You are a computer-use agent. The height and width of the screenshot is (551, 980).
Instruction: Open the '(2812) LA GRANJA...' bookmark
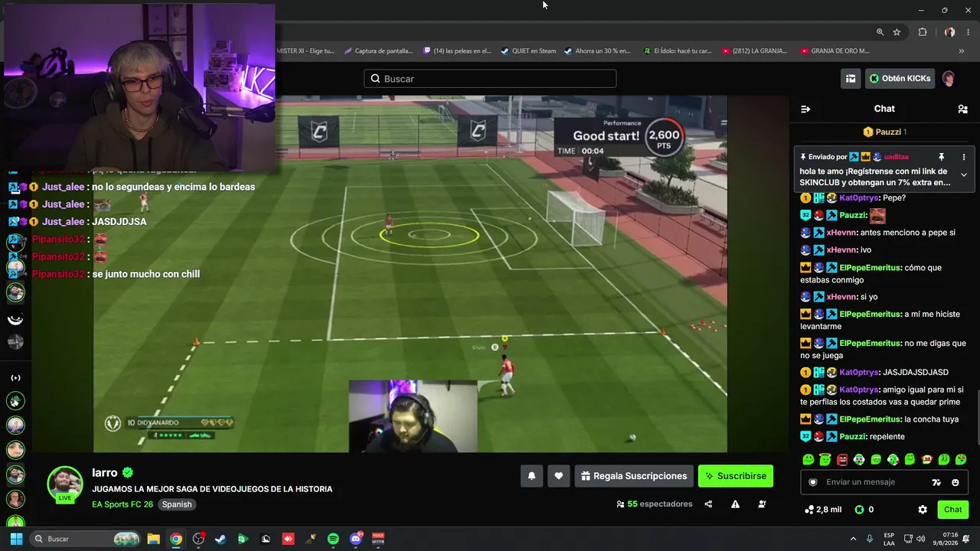click(754, 51)
